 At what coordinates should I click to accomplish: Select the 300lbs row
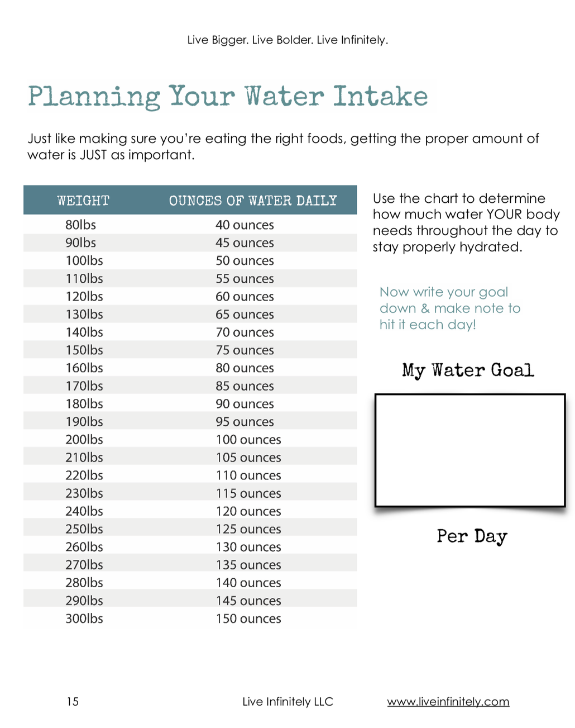190,618
